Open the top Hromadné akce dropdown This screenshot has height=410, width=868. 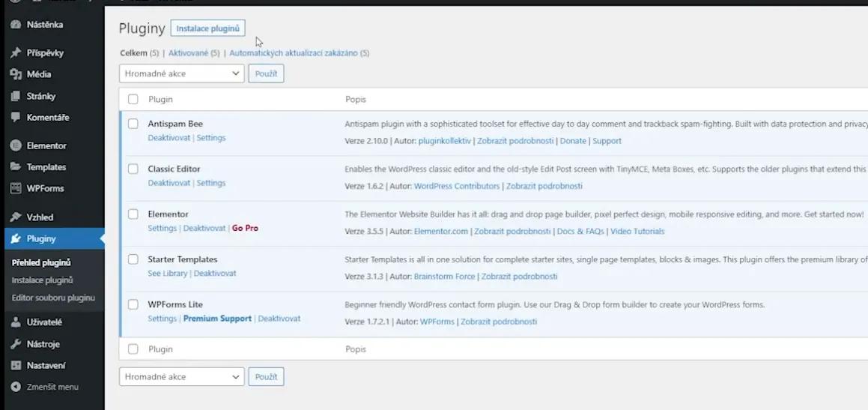(181, 73)
